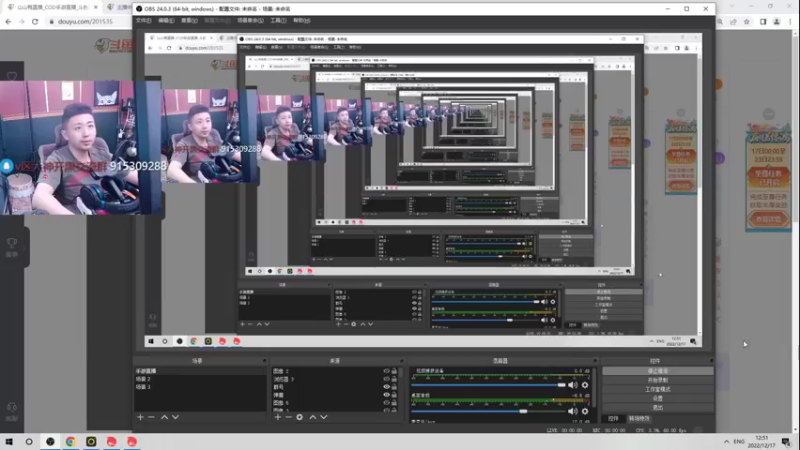Viewport: 800px width, 450px height.
Task: Switch to OBS in the taskbar
Action: [50, 442]
